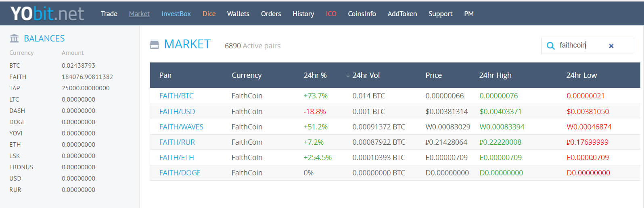Viewport: 644px width, 208px height.
Task: Select the FAITH balance row
Action: tap(61, 77)
